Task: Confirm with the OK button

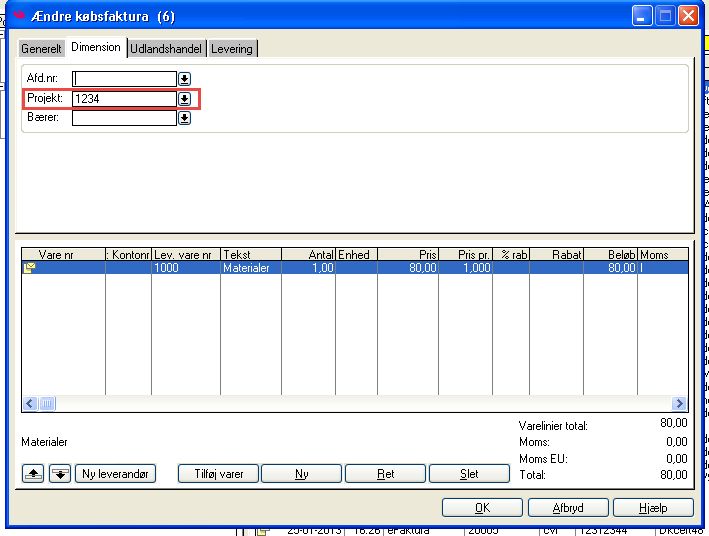Action: click(x=482, y=508)
